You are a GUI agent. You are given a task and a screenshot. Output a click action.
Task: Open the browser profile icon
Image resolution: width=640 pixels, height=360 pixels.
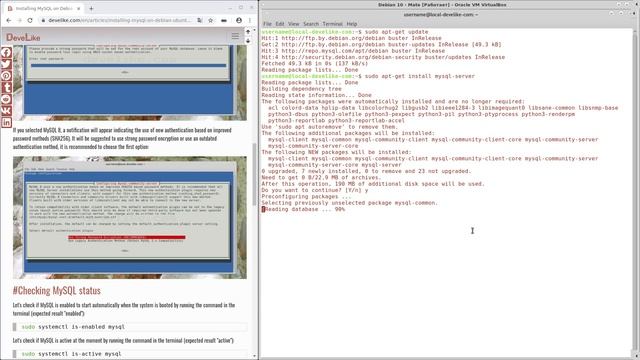click(239, 20)
